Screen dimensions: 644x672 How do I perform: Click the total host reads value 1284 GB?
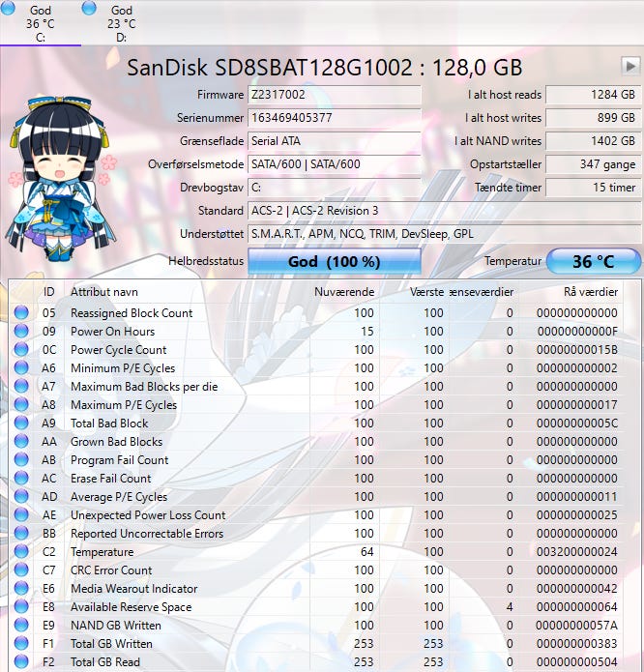pyautogui.click(x=593, y=95)
